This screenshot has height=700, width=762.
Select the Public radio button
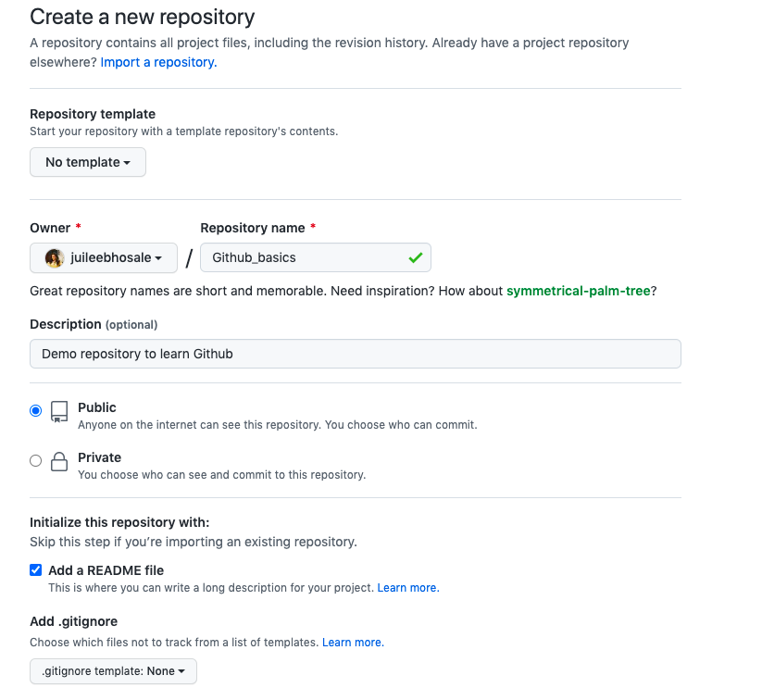tap(35, 410)
